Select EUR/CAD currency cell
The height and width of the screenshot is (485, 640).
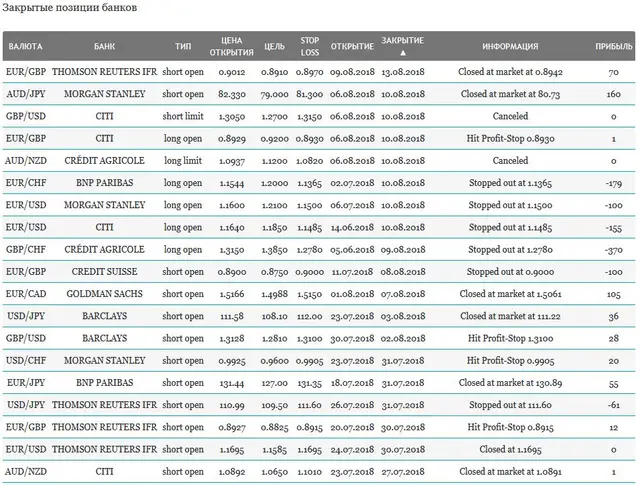[x=26, y=294]
